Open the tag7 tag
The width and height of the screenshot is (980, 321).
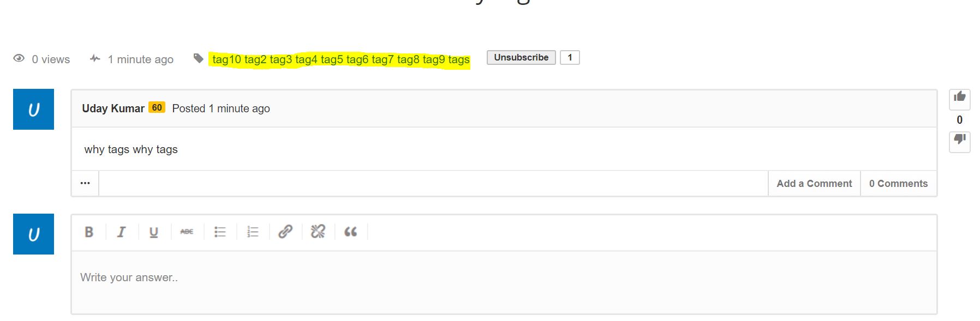click(x=383, y=59)
